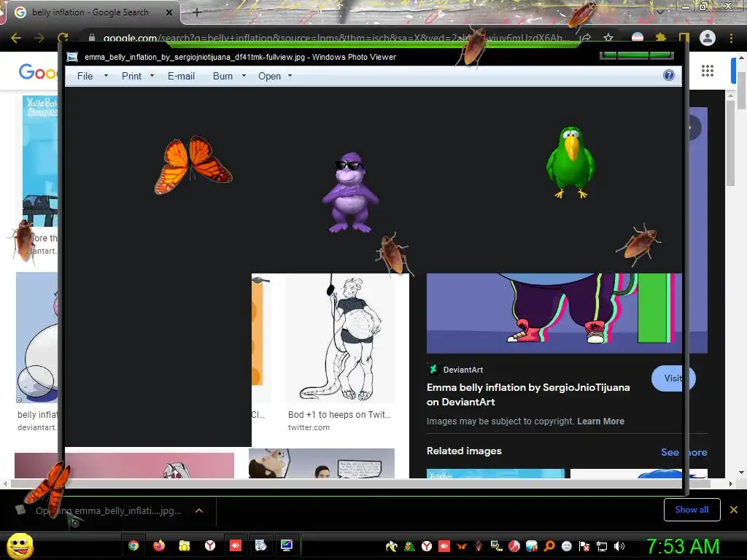Open the folder icon on the taskbar
The width and height of the screenshot is (747, 560).
(x=185, y=545)
